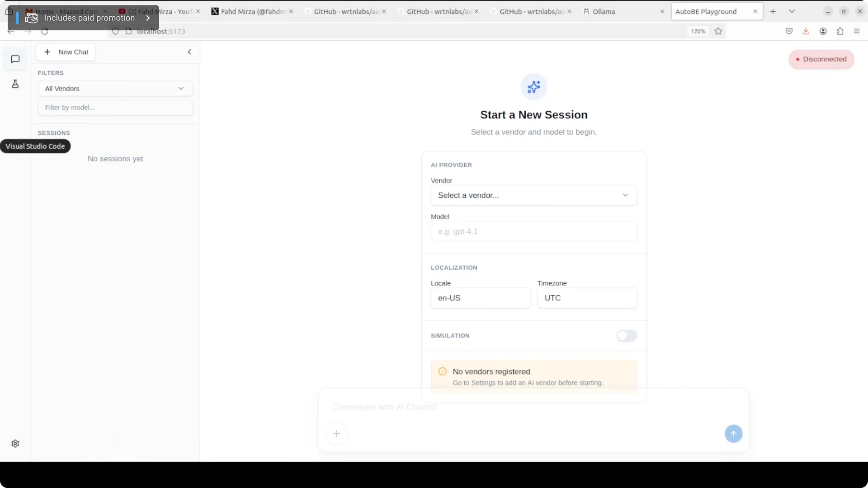The image size is (868, 488).
Task: Collapse the sessions panel chevron
Action: (189, 52)
